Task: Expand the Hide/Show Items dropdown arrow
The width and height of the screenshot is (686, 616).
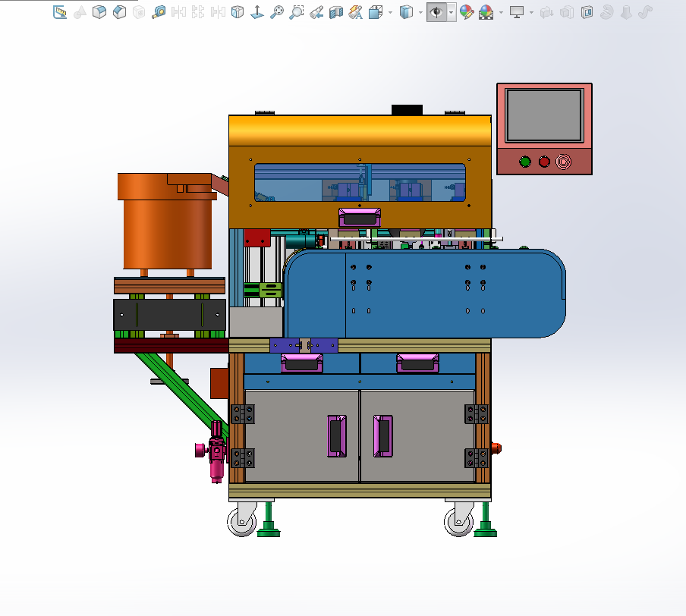Action: click(x=451, y=13)
